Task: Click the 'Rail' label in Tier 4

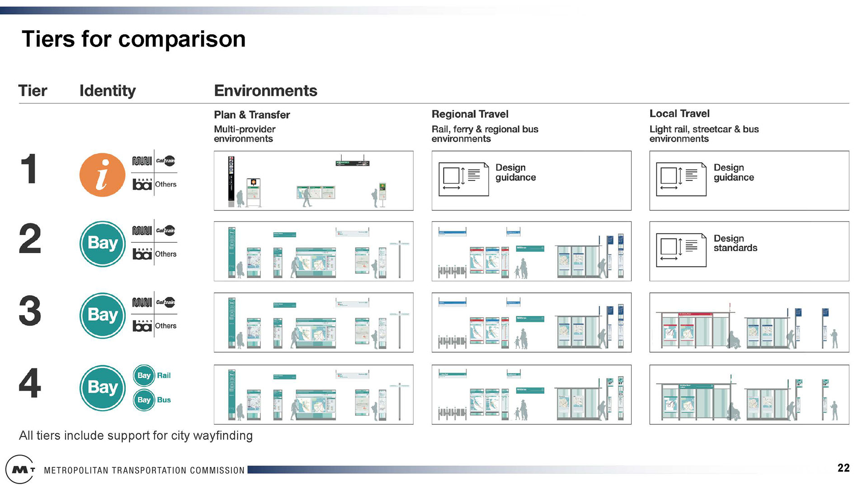Action: [x=164, y=376]
